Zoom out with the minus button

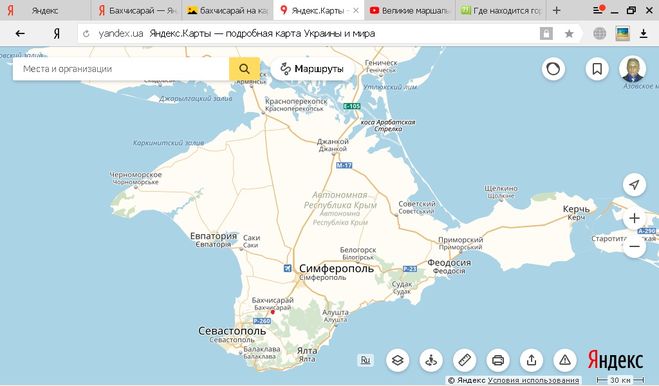(x=634, y=247)
